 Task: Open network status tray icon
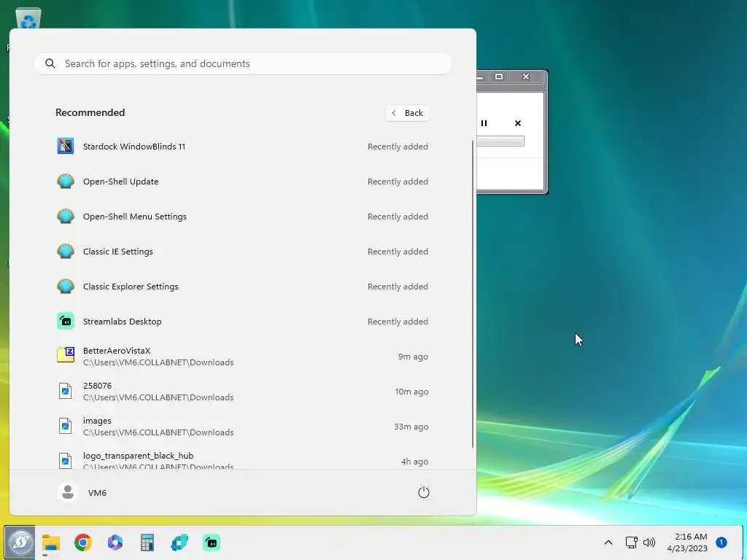tap(631, 542)
